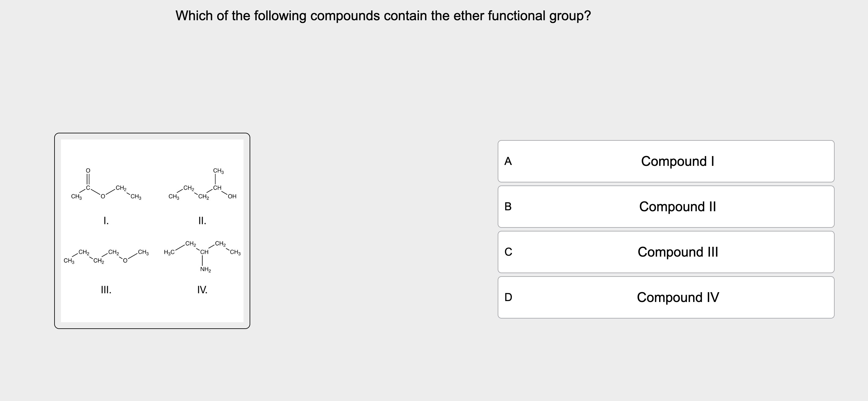This screenshot has width=868, height=401.
Task: Click the carbonyl oxygen in Compound I
Action: (88, 171)
